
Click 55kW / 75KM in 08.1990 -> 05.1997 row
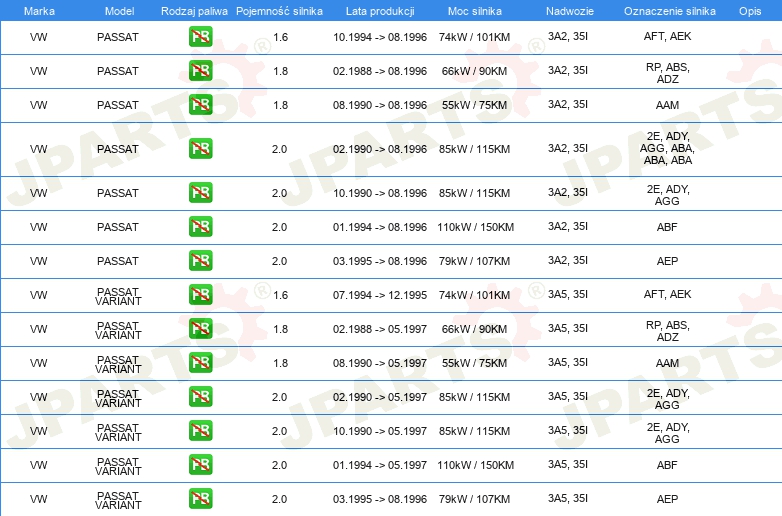pos(474,362)
